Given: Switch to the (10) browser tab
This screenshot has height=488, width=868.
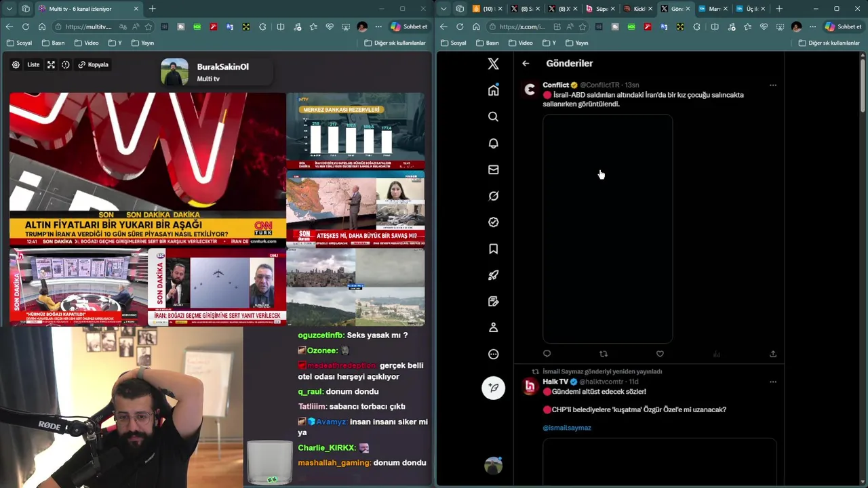Looking at the screenshot, I should [x=486, y=9].
